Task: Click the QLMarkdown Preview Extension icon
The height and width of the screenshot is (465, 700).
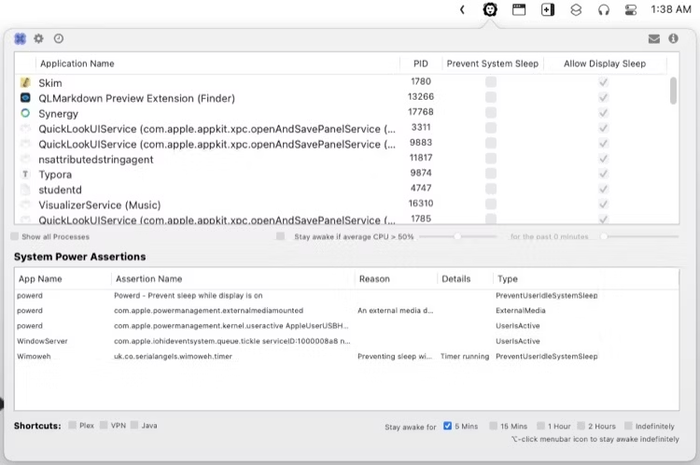Action: pos(25,98)
